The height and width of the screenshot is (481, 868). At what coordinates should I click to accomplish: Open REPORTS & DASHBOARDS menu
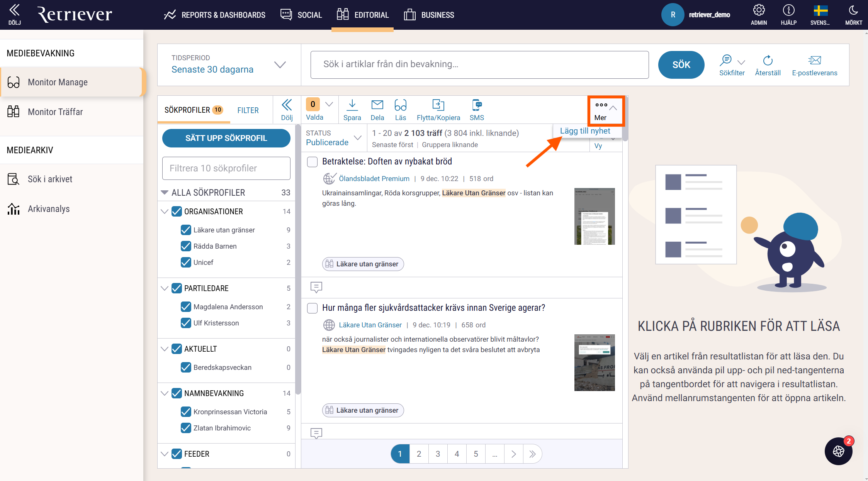click(x=214, y=15)
